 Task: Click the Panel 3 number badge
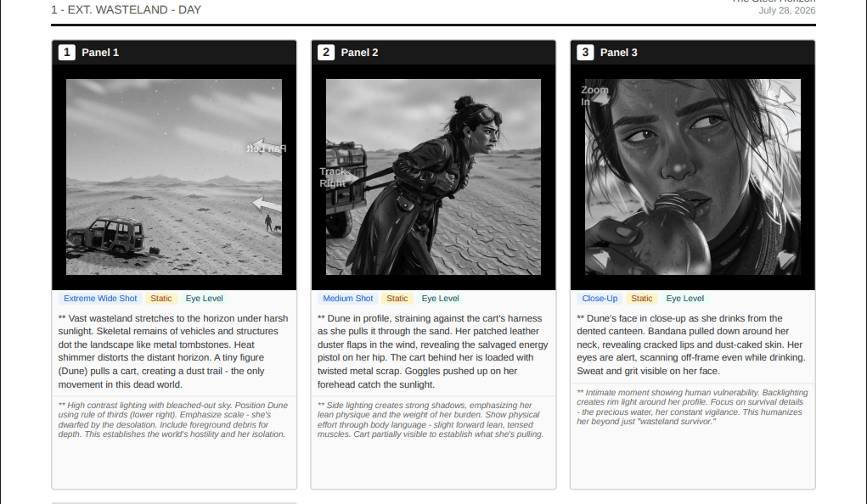586,53
